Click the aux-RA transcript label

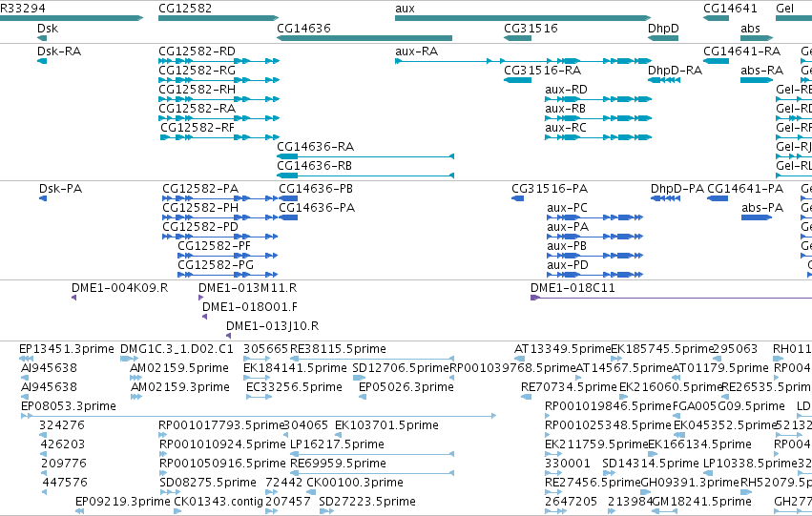(416, 52)
